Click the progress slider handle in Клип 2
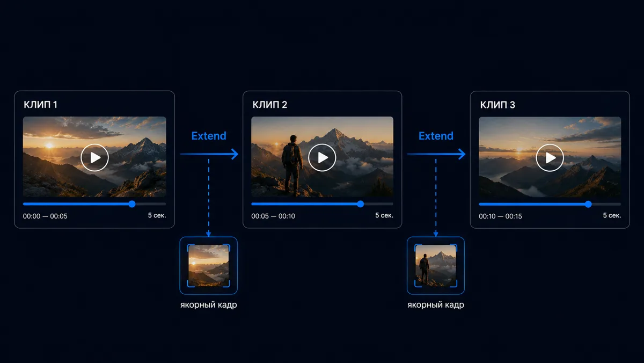This screenshot has width=644, height=363. [360, 204]
